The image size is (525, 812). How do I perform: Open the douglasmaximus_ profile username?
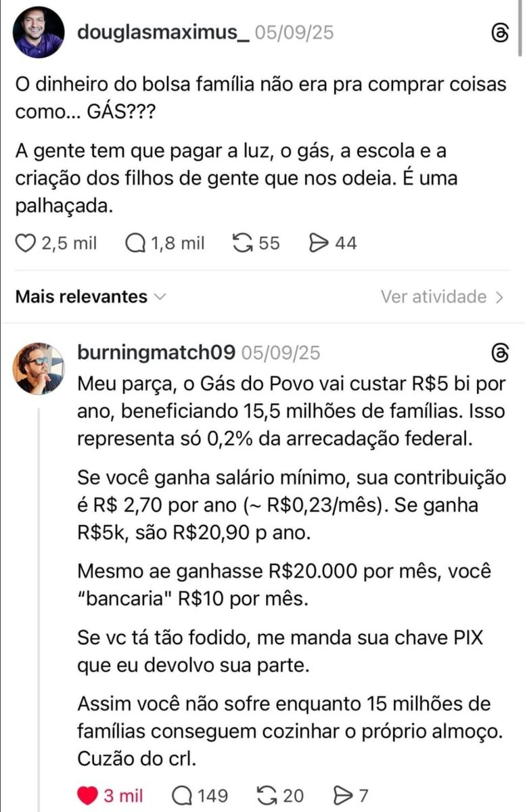click(163, 32)
